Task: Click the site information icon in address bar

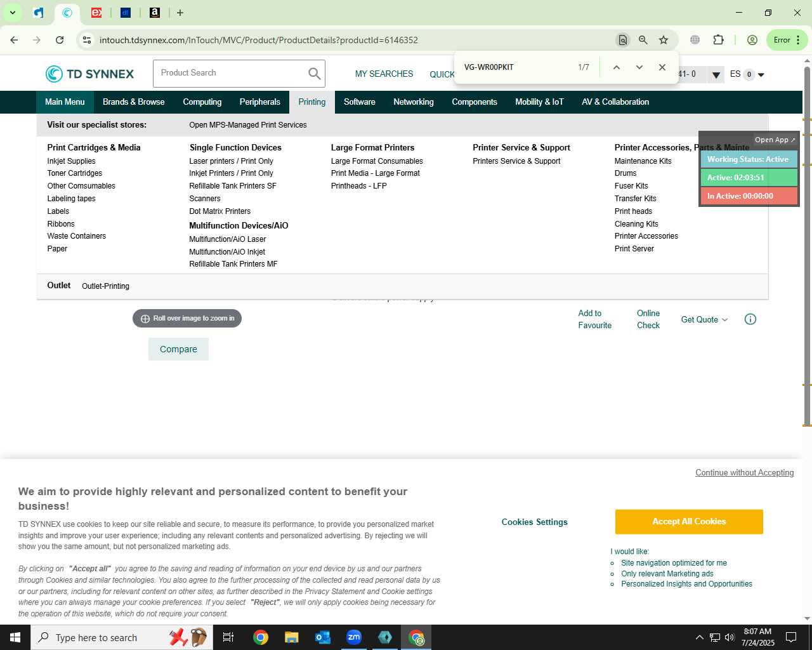Action: click(x=87, y=40)
